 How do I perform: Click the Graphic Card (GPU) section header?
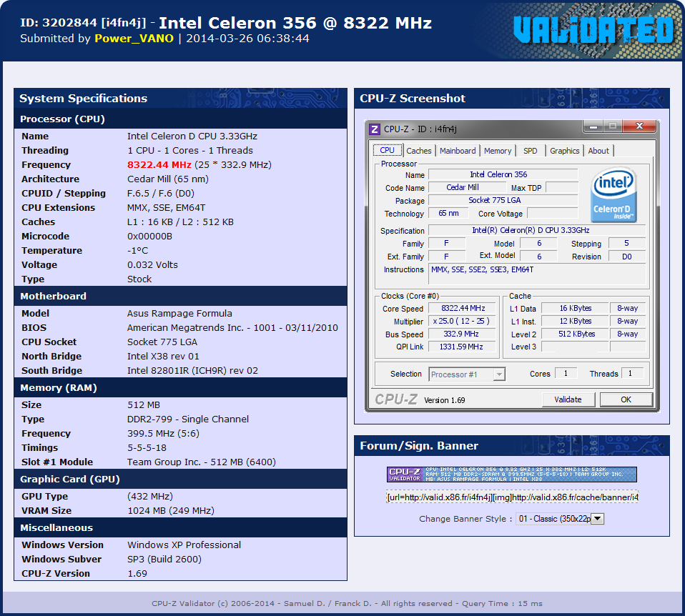(180, 479)
